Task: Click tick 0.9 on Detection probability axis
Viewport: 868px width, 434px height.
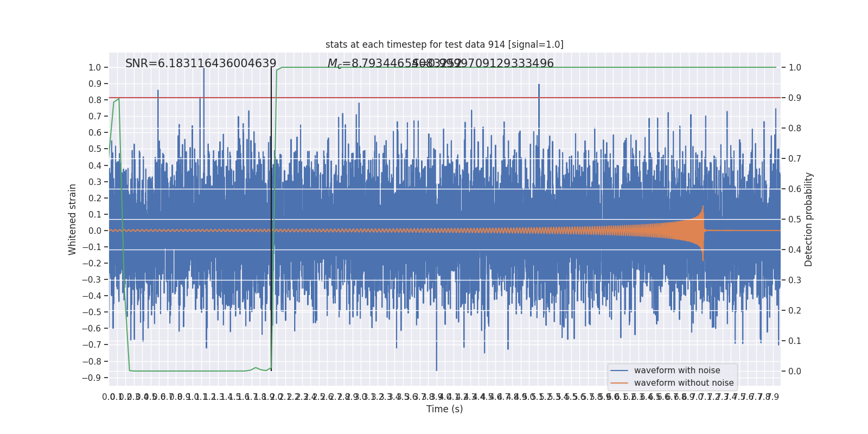Action: pos(795,98)
